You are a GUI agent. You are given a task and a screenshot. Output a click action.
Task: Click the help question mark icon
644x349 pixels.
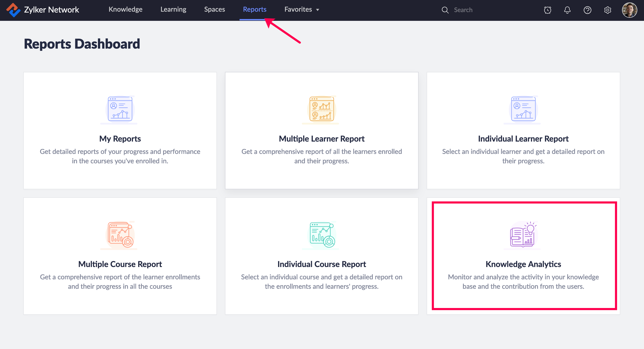(587, 10)
